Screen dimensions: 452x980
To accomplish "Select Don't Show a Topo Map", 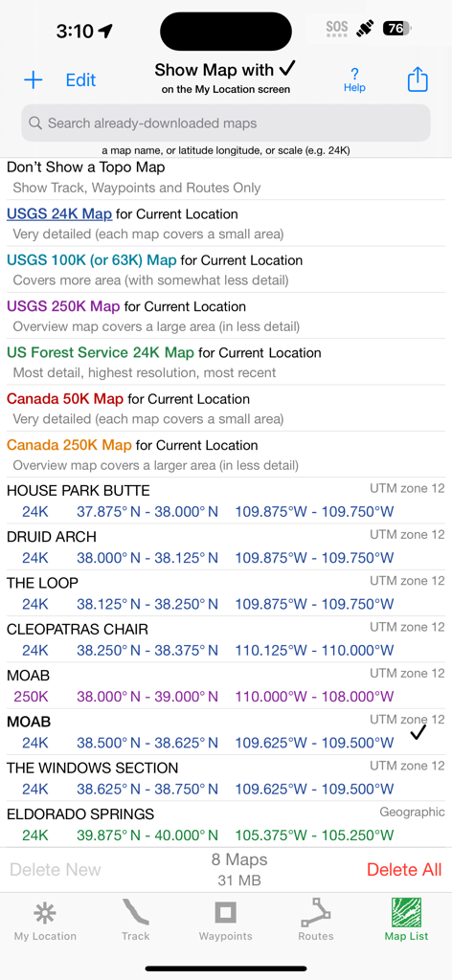I will 226,177.
